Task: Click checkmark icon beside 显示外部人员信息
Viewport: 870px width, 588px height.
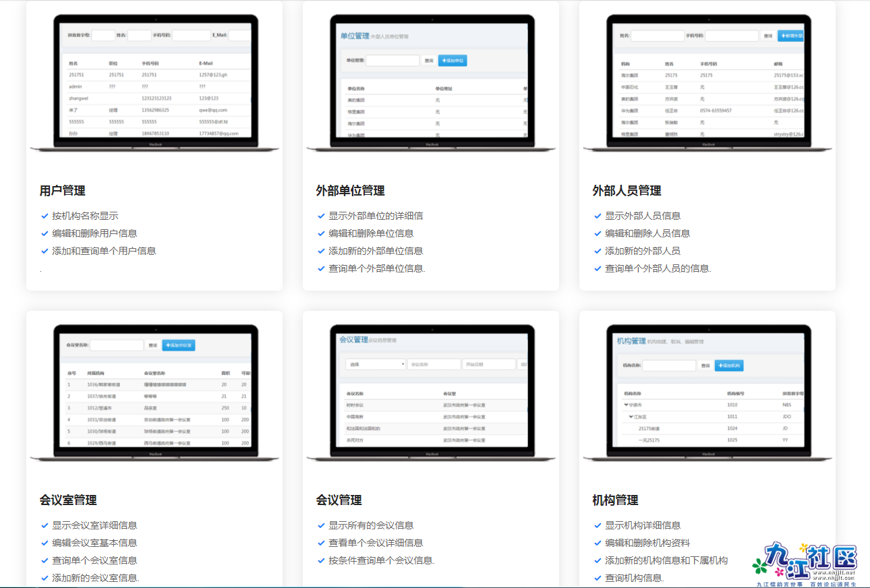Action: (598, 216)
